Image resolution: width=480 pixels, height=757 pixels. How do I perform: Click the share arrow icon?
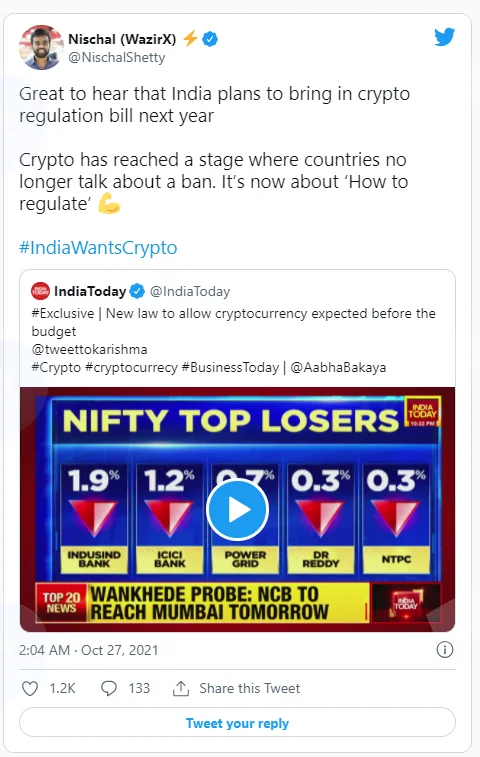[181, 688]
